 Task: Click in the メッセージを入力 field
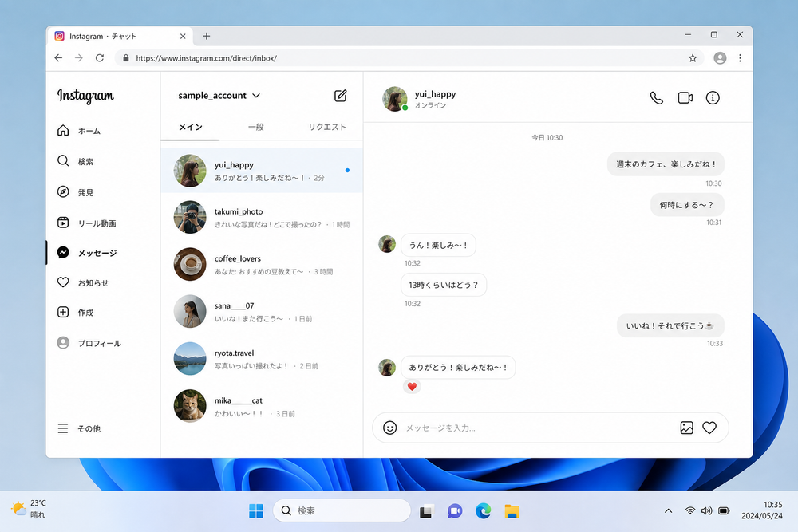pyautogui.click(x=539, y=428)
